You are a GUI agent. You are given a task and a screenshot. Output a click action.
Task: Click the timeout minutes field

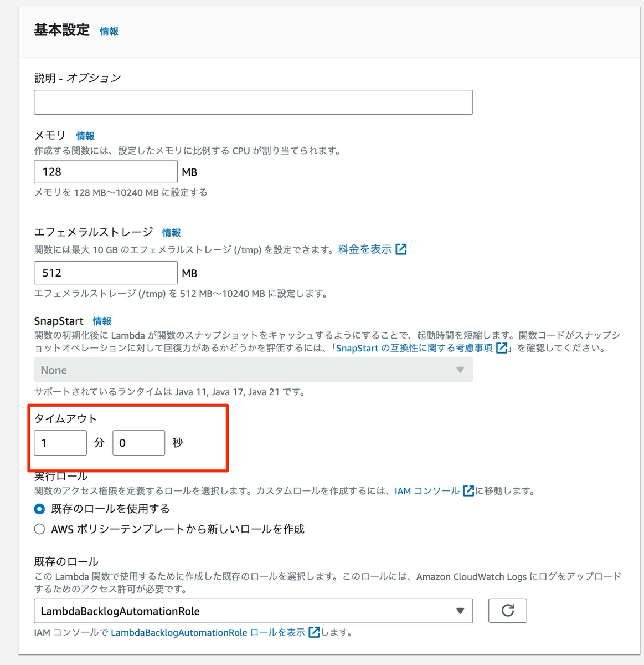tap(60, 443)
